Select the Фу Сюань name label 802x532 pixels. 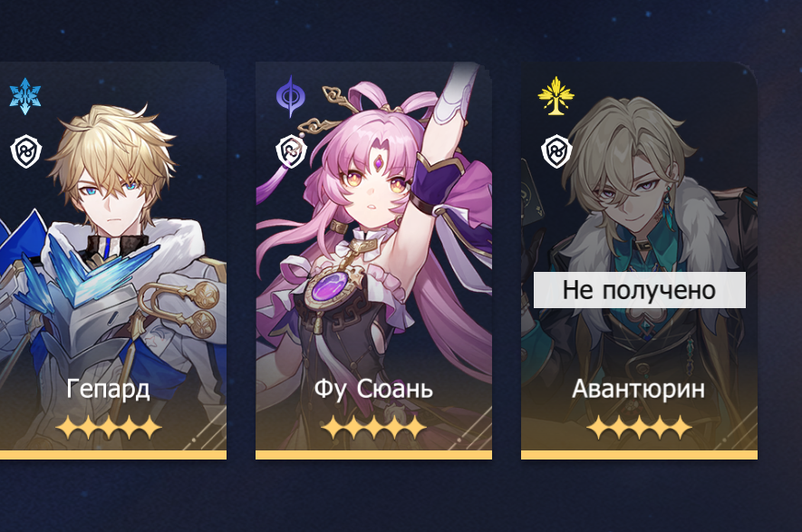click(x=373, y=389)
